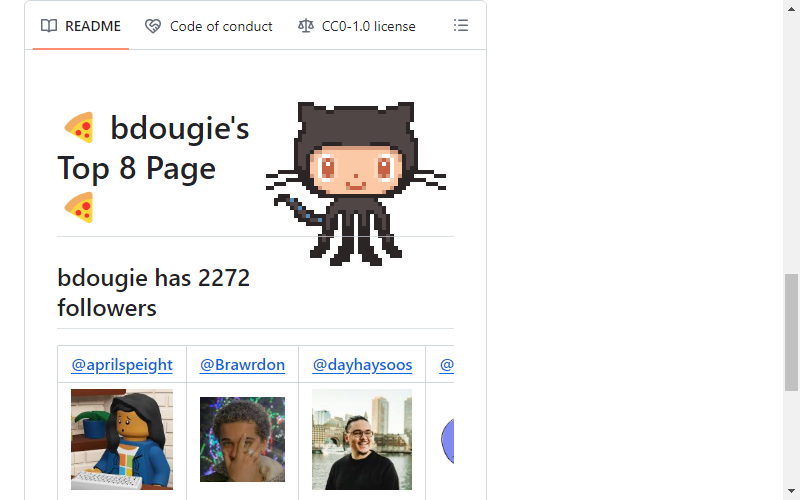Screen dimensions: 800x500
Task: Click the balance scale license icon
Action: [x=306, y=26]
